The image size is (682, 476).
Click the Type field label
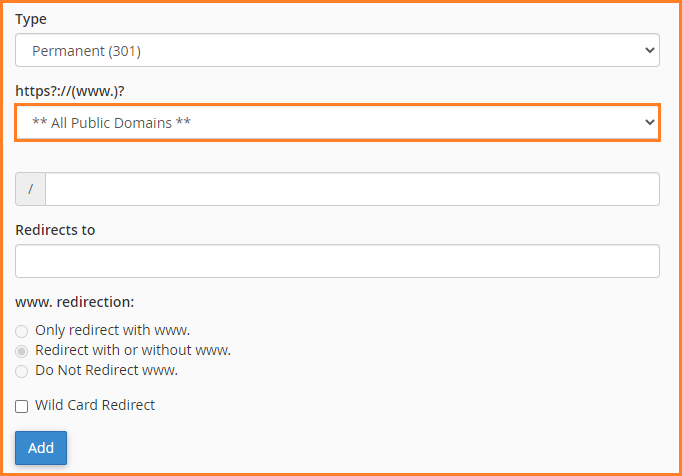[x=31, y=19]
